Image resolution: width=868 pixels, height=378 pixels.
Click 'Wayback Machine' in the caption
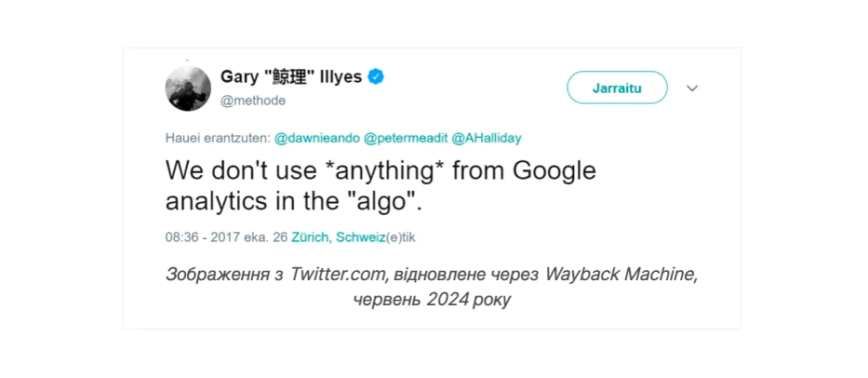620,275
